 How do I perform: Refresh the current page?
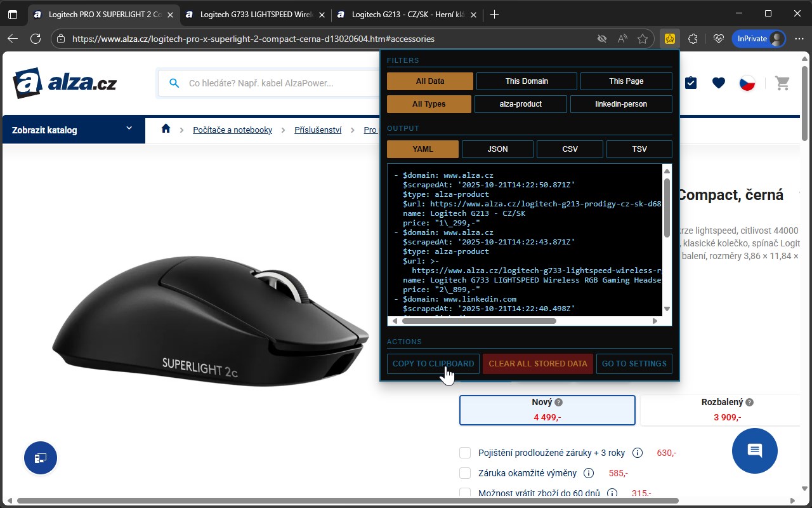pyautogui.click(x=36, y=39)
